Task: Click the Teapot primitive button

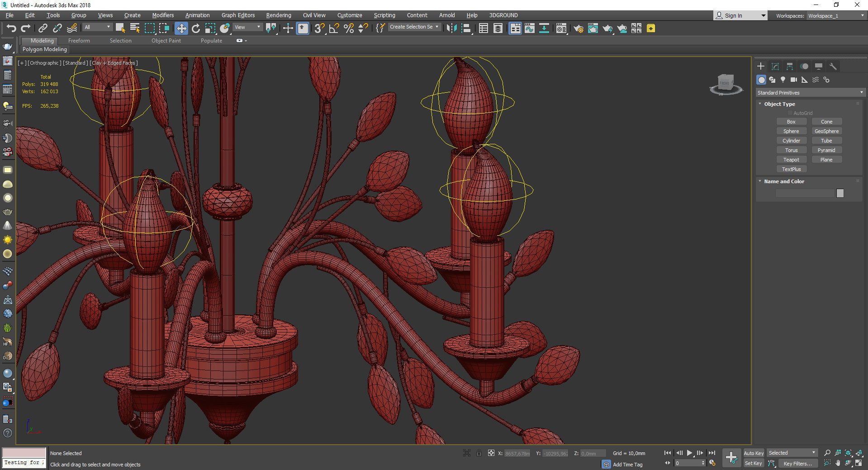Action: point(791,160)
